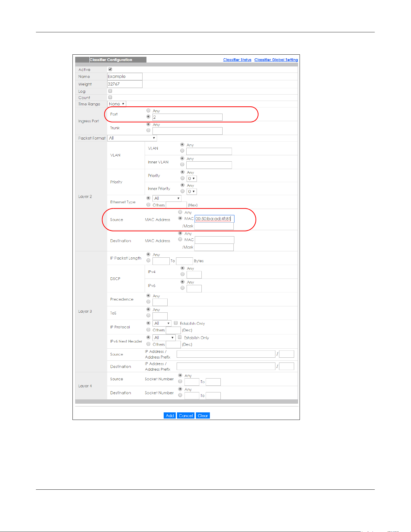This screenshot has height=532, width=411.
Task: Click the Source MAC address field
Action: (x=214, y=219)
